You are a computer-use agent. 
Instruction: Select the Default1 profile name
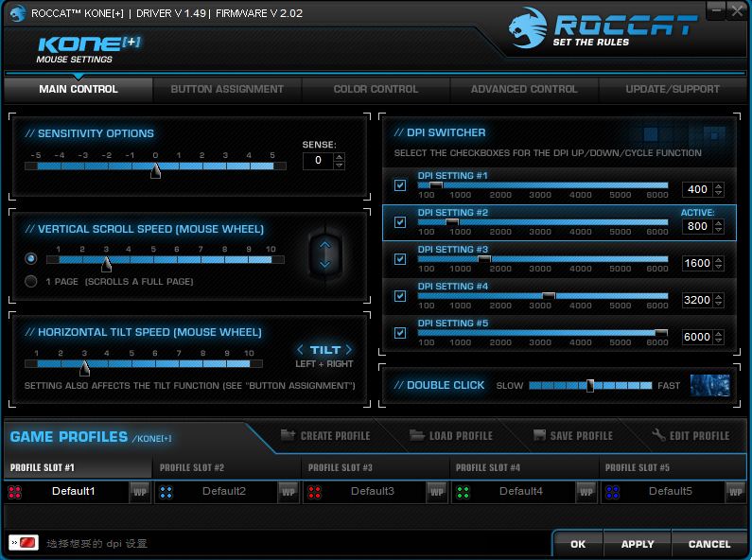coord(74,492)
